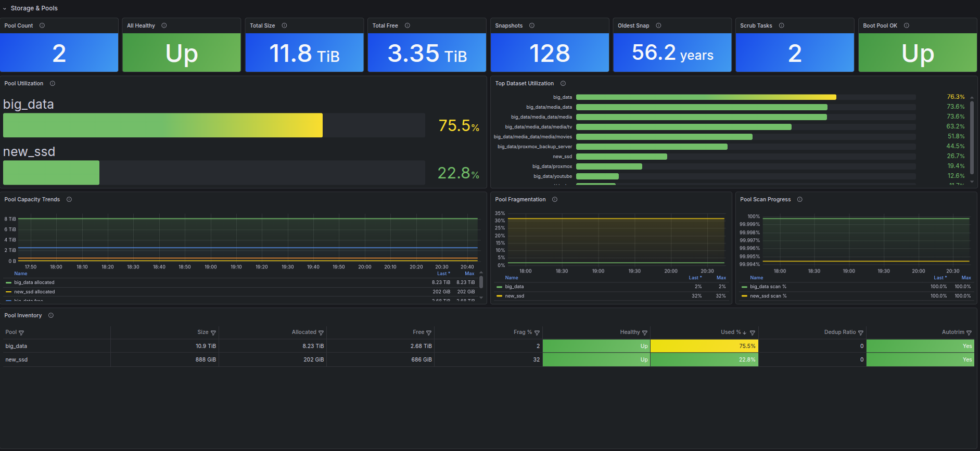The width and height of the screenshot is (980, 451).
Task: Sort the Fragmentation legend by Max header
Action: click(x=721, y=278)
